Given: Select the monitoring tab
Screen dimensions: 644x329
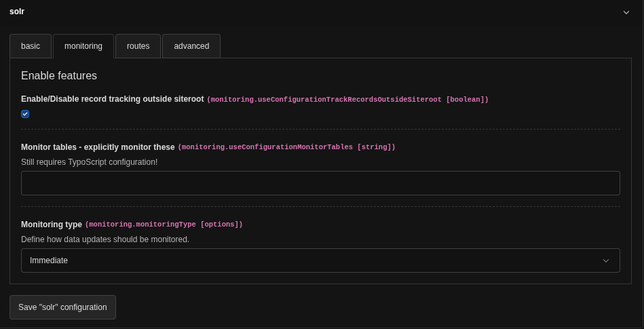Looking at the screenshot, I should coord(83,46).
